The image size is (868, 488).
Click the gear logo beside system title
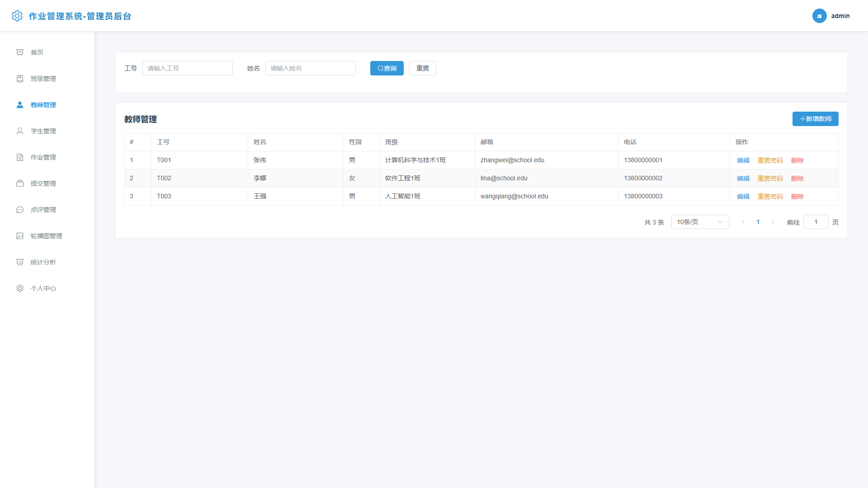click(x=17, y=16)
